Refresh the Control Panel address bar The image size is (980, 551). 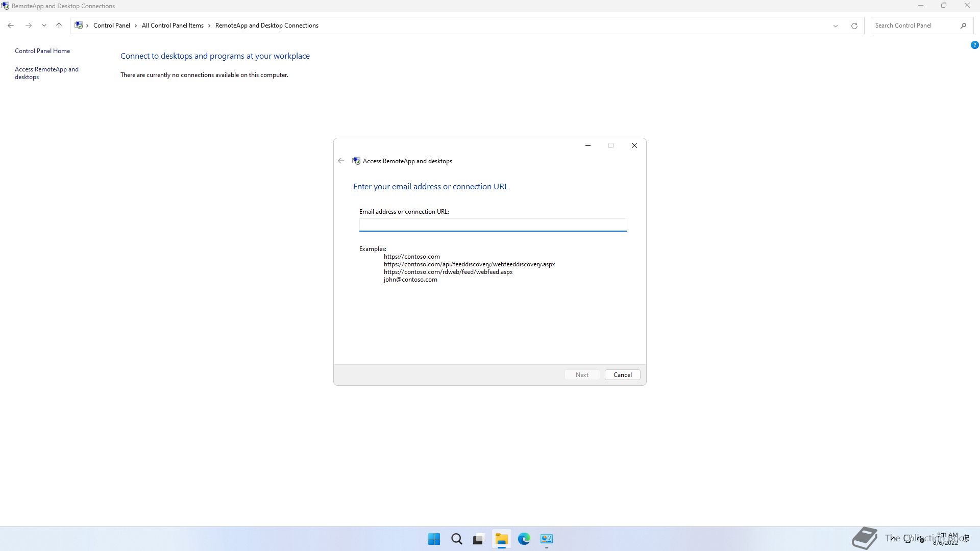point(854,26)
